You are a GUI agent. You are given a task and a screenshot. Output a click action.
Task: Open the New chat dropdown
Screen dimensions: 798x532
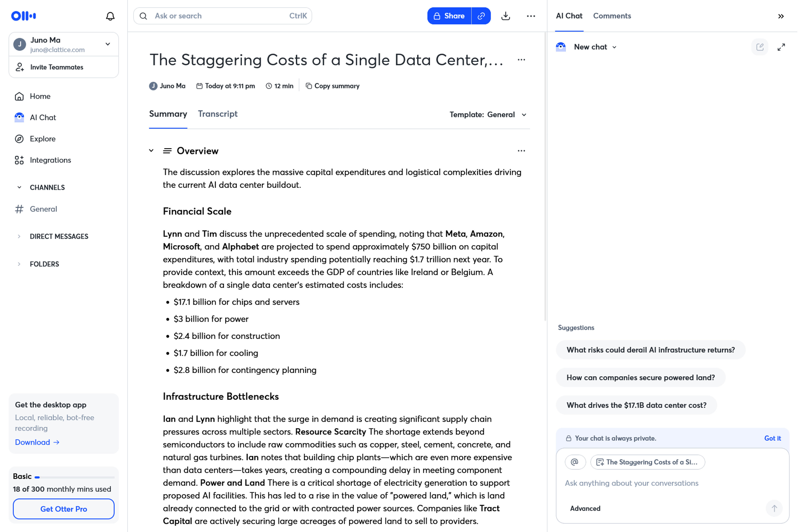point(595,47)
